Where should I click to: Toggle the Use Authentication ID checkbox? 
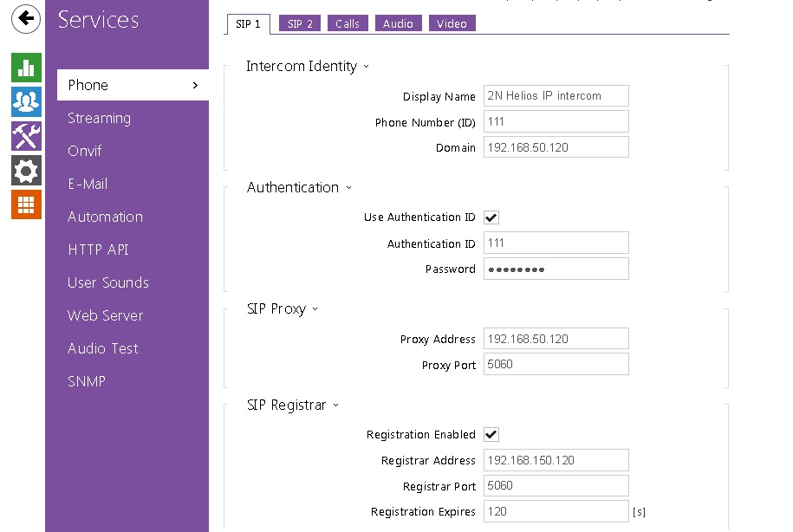[491, 217]
